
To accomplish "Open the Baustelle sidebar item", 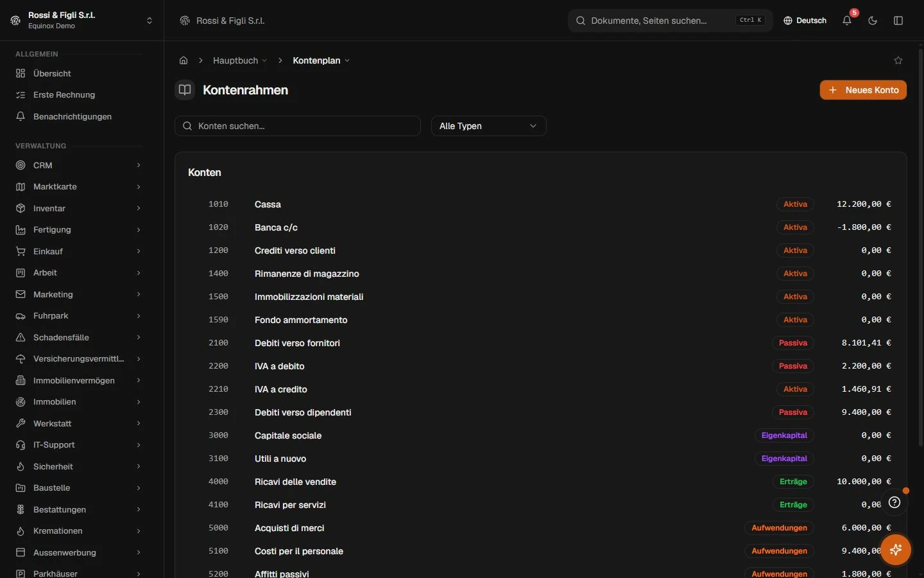I will pos(78,488).
